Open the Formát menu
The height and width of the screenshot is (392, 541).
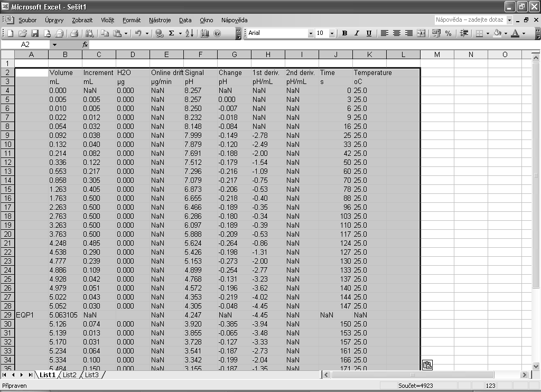click(132, 20)
